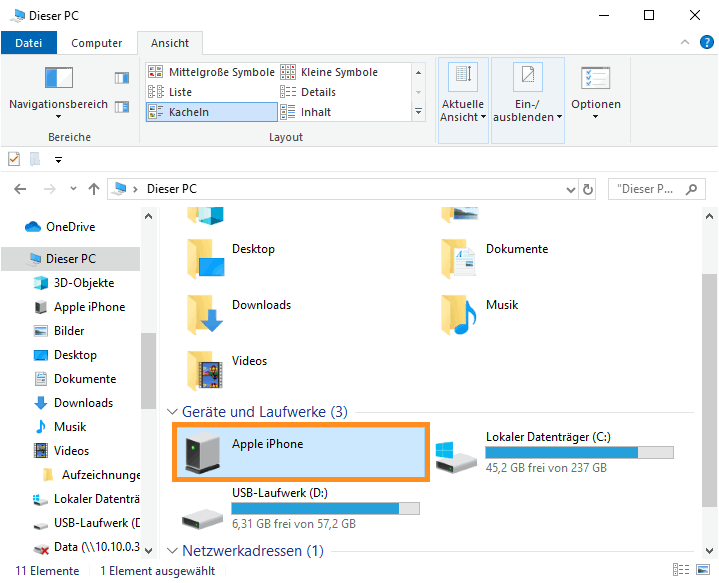This screenshot has height=583, width=719.
Task: Choose Inhalt layout option
Action: tap(344, 112)
